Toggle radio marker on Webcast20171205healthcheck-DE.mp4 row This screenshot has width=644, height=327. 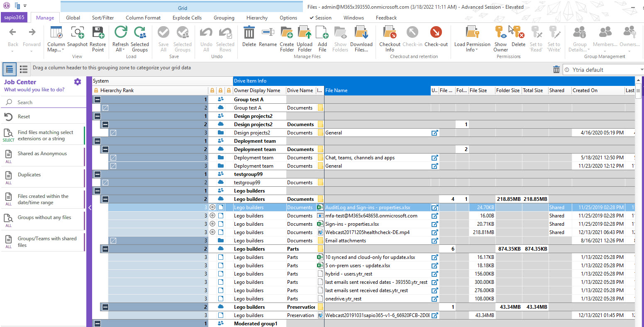click(212, 232)
